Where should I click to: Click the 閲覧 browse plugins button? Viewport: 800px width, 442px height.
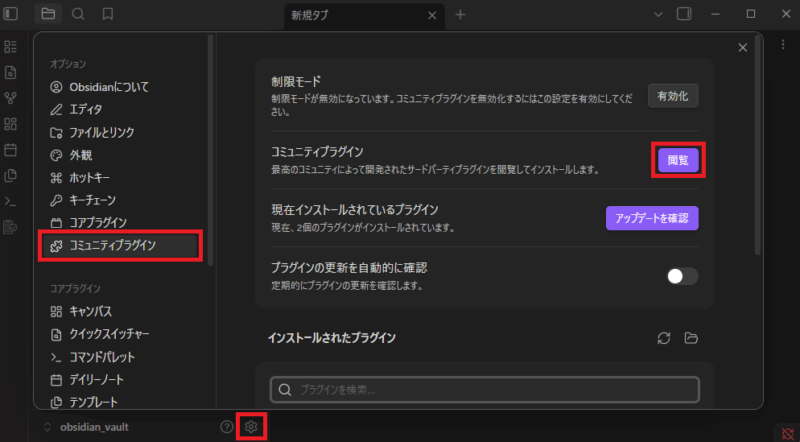pyautogui.click(x=678, y=160)
